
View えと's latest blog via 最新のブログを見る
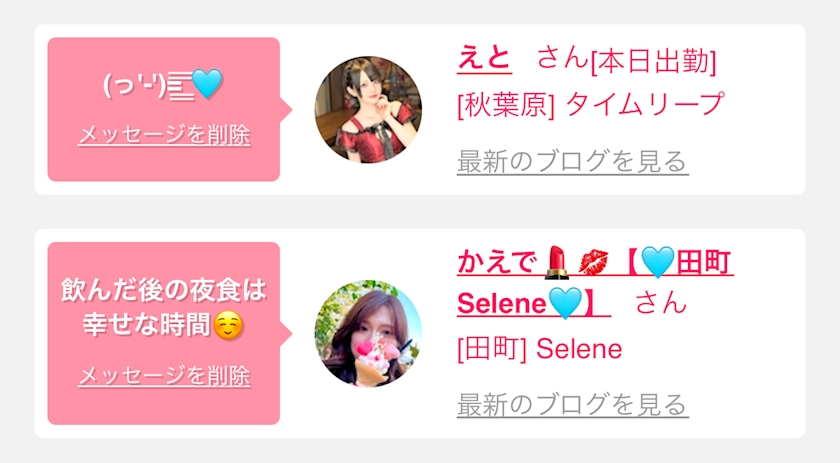[572, 162]
